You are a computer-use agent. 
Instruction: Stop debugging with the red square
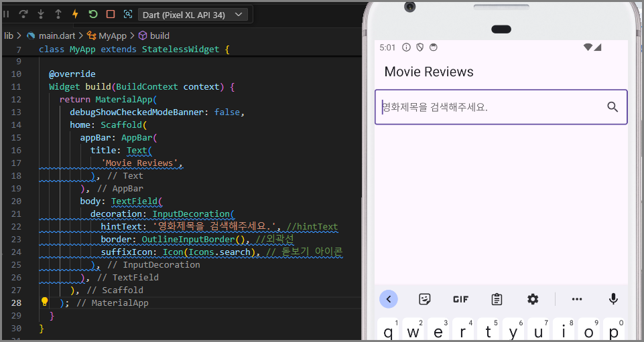point(111,14)
